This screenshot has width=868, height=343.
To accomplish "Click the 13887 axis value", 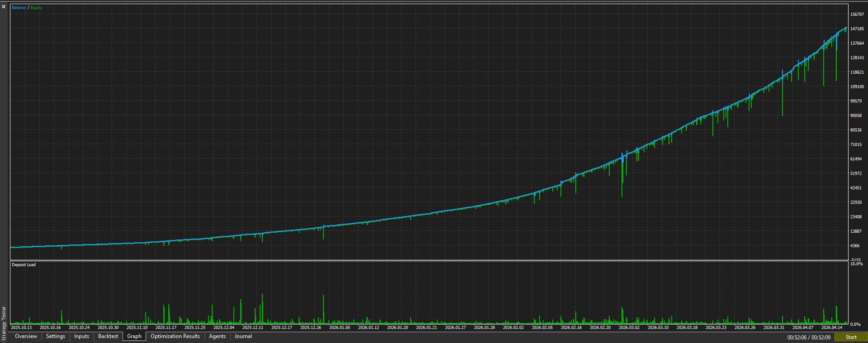I will [856, 231].
